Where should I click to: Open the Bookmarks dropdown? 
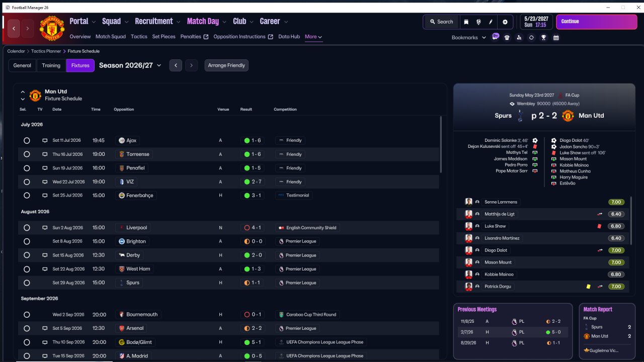(x=469, y=38)
